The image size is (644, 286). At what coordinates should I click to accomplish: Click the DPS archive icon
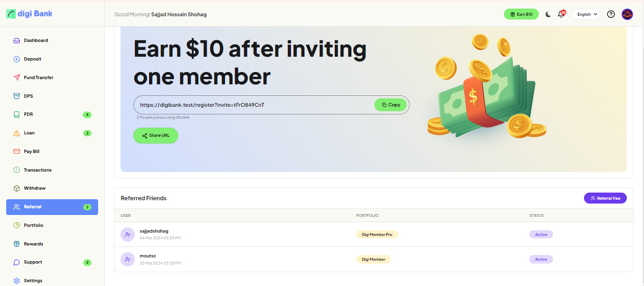17,96
